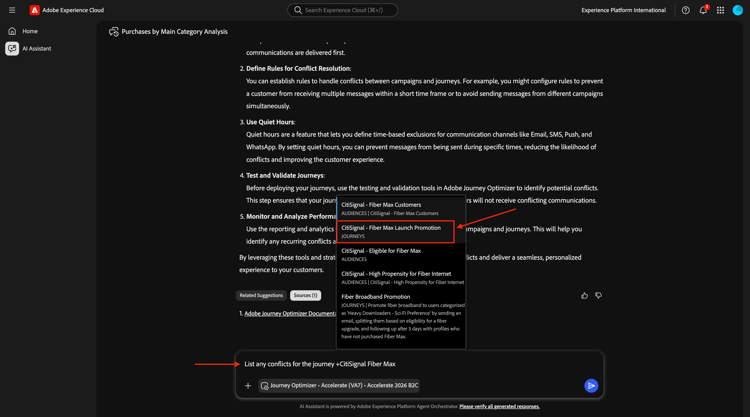Open the user profile avatar
The image size is (750, 417).
738,10
